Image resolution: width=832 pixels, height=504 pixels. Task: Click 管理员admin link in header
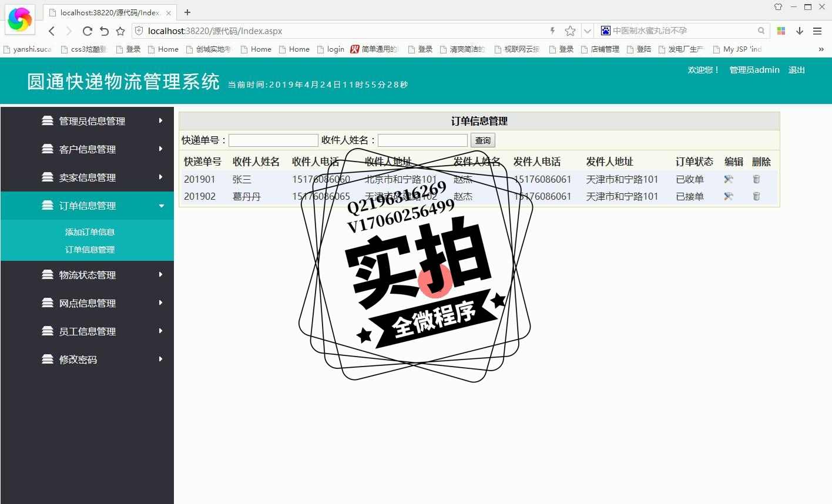[x=754, y=70]
